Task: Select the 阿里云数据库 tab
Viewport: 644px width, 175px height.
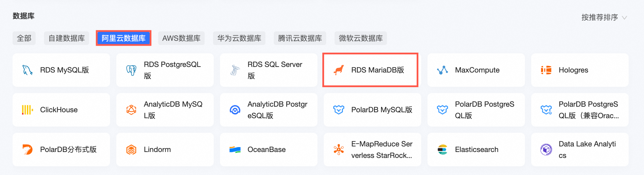Action: click(x=124, y=38)
